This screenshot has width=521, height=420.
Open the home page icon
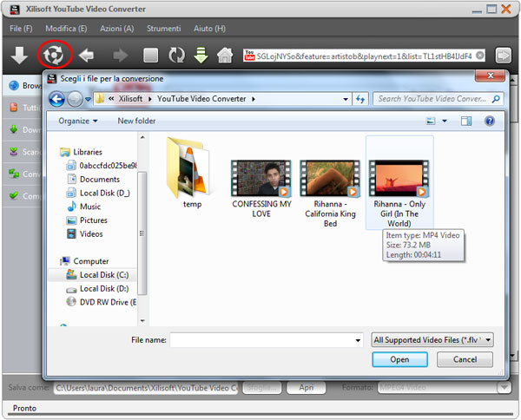click(225, 56)
